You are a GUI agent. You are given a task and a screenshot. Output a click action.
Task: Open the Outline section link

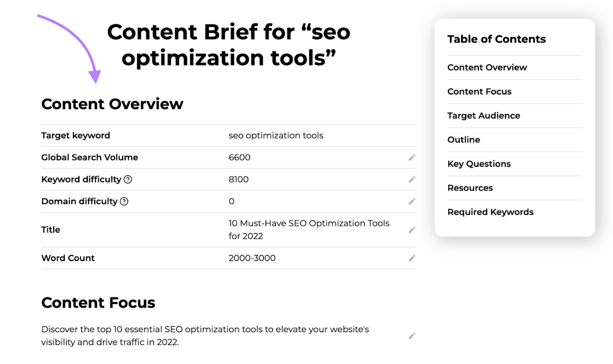pyautogui.click(x=464, y=140)
